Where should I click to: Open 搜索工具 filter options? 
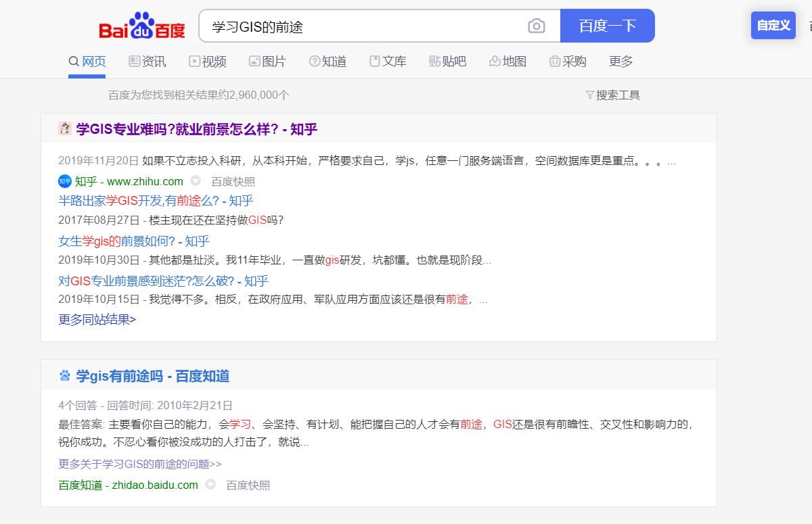tap(612, 95)
